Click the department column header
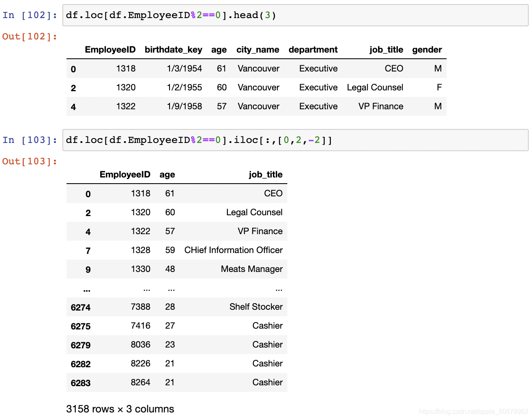532x419 pixels. pyautogui.click(x=313, y=50)
